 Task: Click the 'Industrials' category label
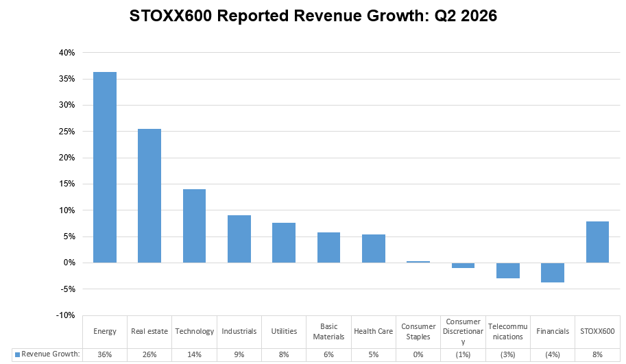click(x=239, y=331)
